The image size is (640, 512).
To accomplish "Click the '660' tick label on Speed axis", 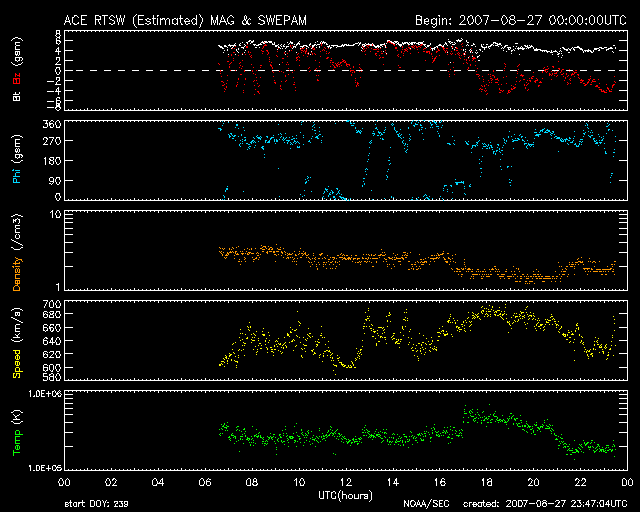I will pos(52,328).
